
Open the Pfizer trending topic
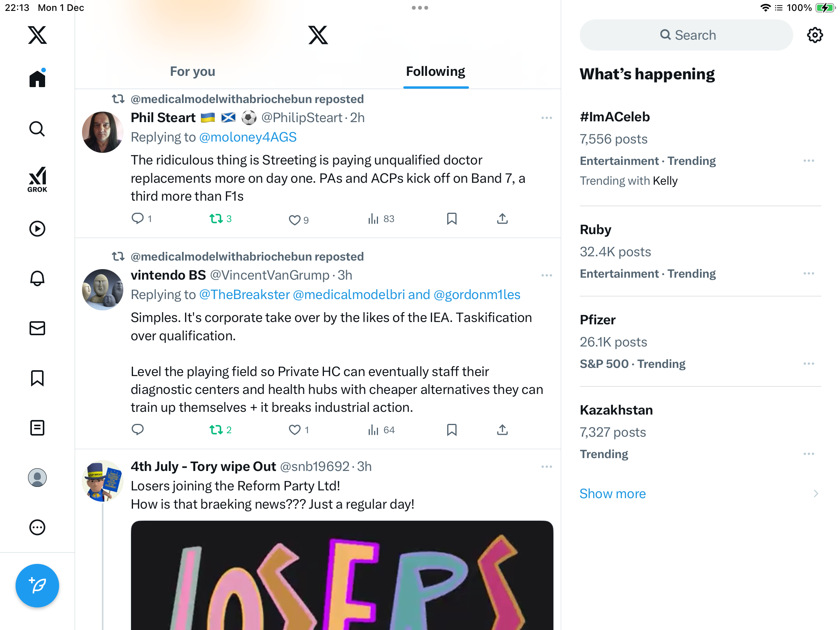(x=598, y=320)
